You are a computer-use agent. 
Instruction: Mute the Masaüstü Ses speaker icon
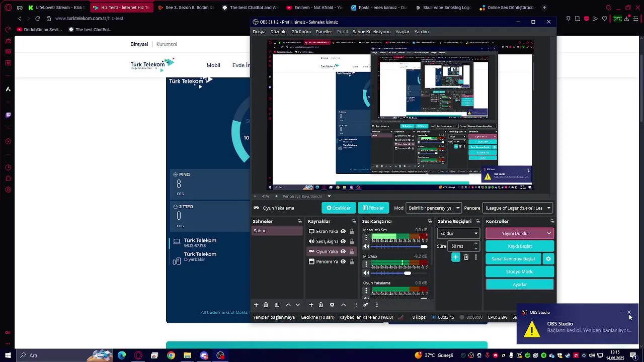pyautogui.click(x=366, y=246)
